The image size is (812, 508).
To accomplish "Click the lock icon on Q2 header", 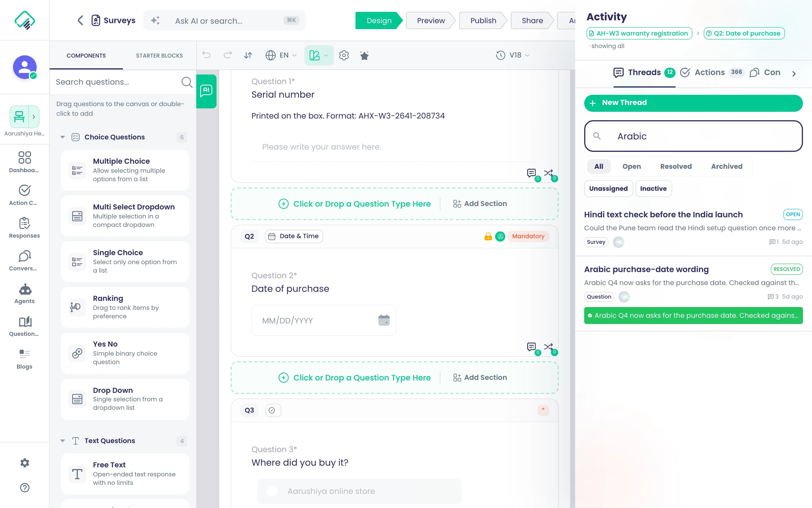I will (488, 237).
